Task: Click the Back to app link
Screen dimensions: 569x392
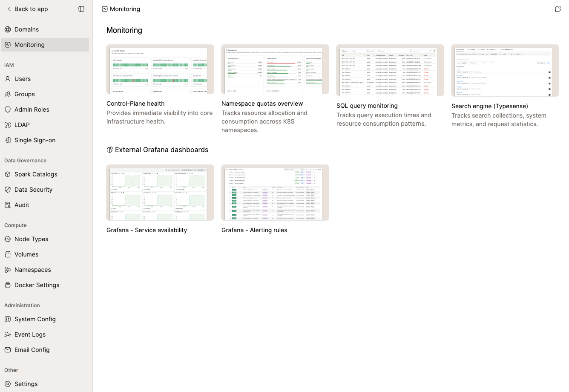Action: point(27,9)
